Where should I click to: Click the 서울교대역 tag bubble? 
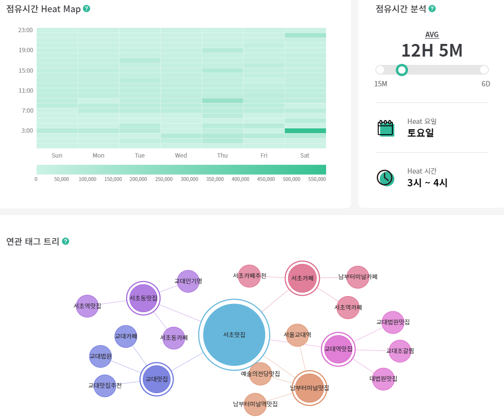297,335
